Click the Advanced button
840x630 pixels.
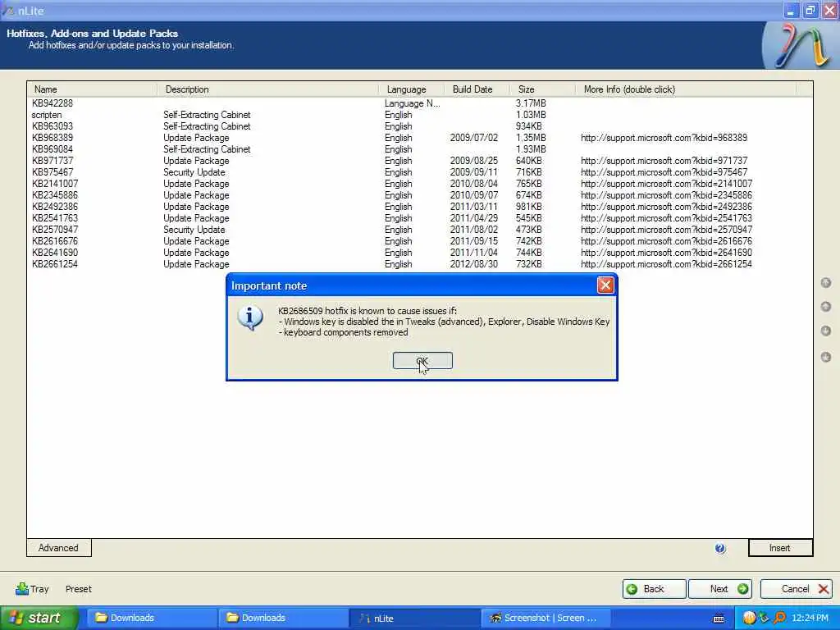pyautogui.click(x=58, y=548)
